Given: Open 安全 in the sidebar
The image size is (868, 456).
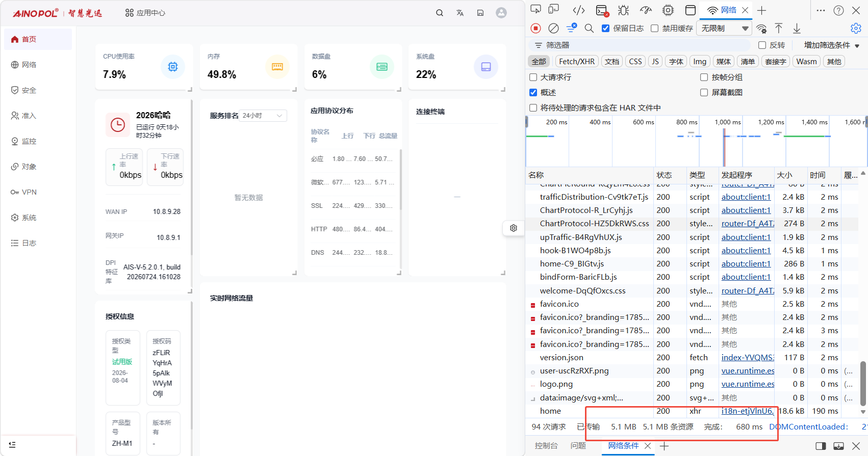Looking at the screenshot, I should (x=38, y=90).
